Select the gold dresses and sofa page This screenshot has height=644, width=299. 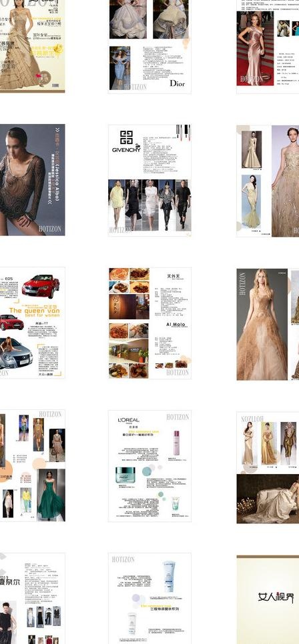268,468
